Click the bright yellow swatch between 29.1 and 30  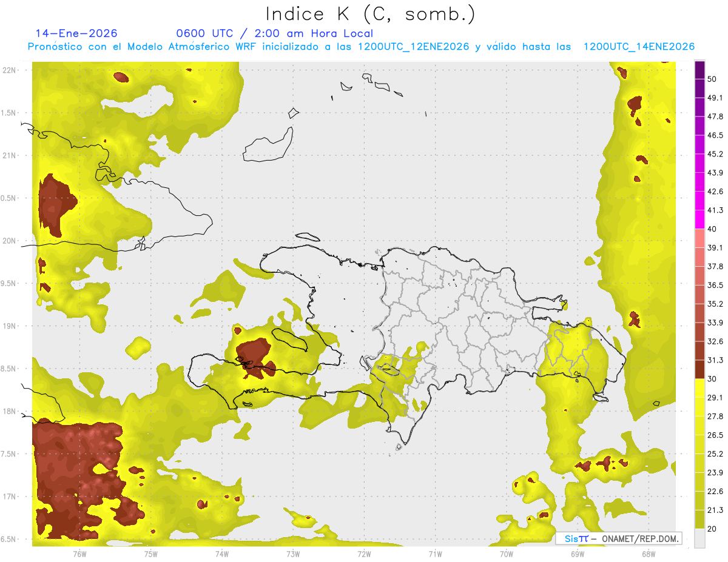click(699, 388)
